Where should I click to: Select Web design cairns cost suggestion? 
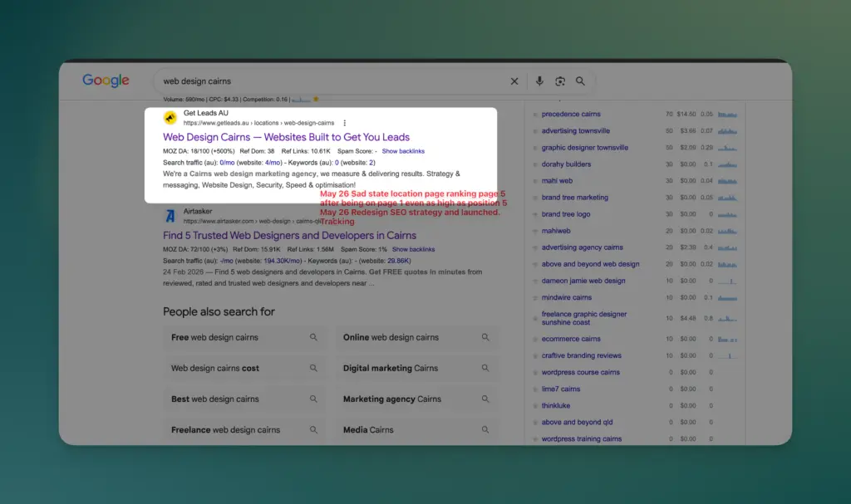point(245,369)
